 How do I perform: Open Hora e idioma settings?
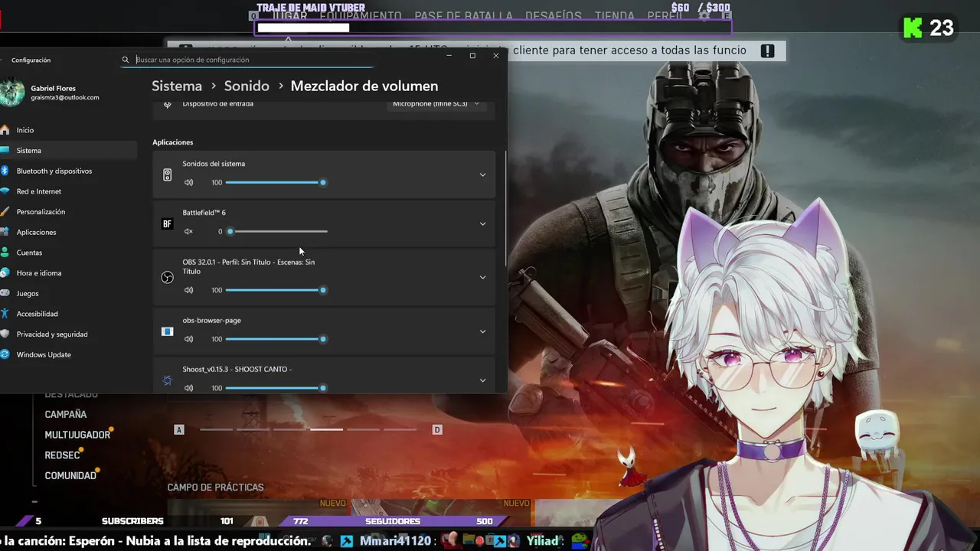68,273
